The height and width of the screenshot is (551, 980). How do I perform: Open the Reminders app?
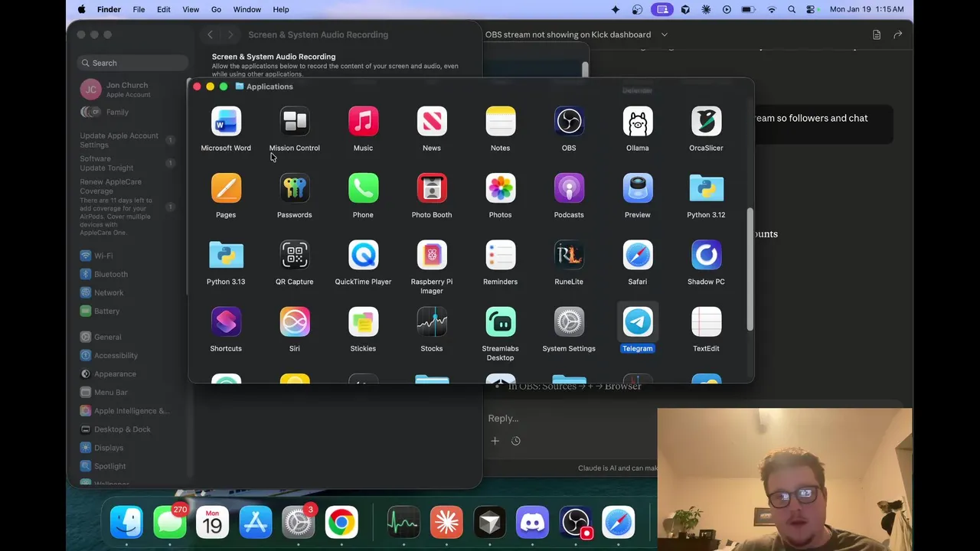(x=501, y=255)
